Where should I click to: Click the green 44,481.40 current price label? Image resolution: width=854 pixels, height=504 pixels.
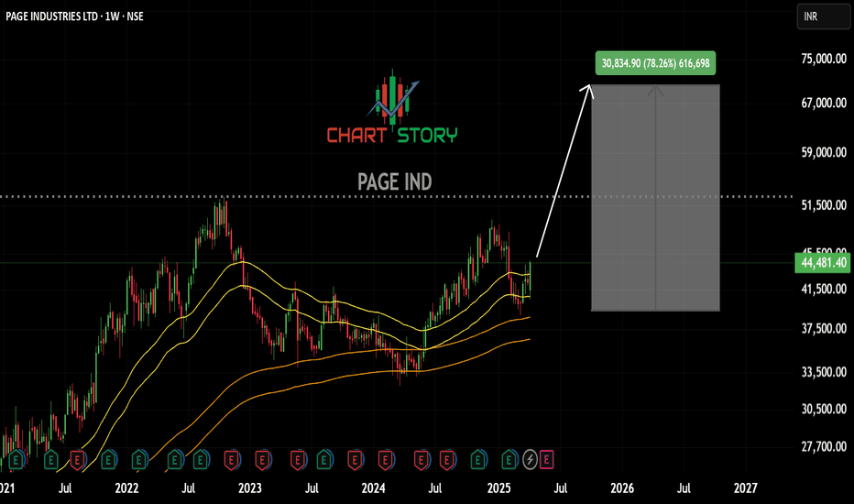pos(824,263)
